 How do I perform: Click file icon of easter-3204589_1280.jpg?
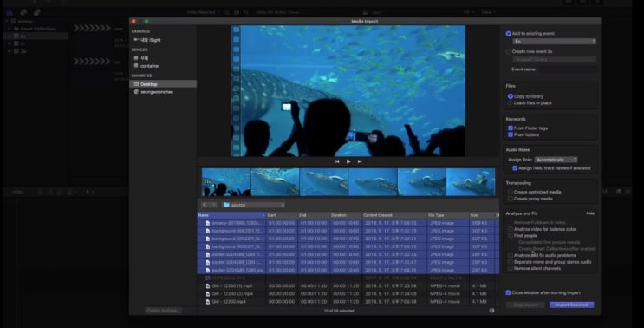coord(208,270)
